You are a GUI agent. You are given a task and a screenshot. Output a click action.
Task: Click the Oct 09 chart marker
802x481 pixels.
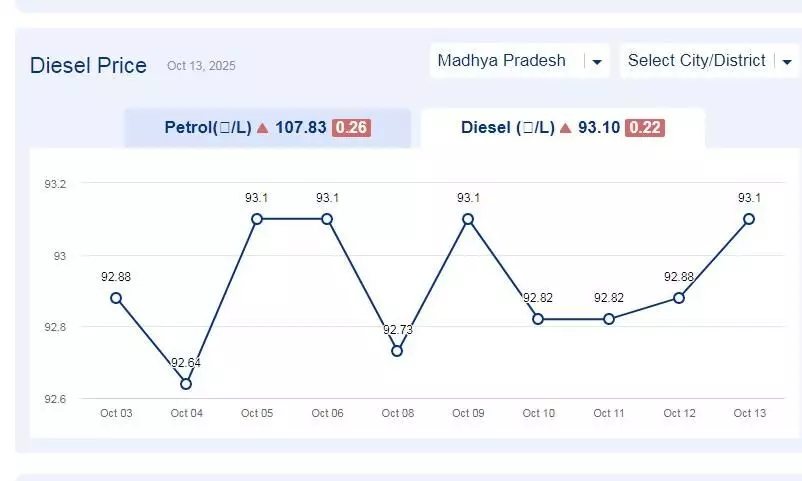click(468, 219)
